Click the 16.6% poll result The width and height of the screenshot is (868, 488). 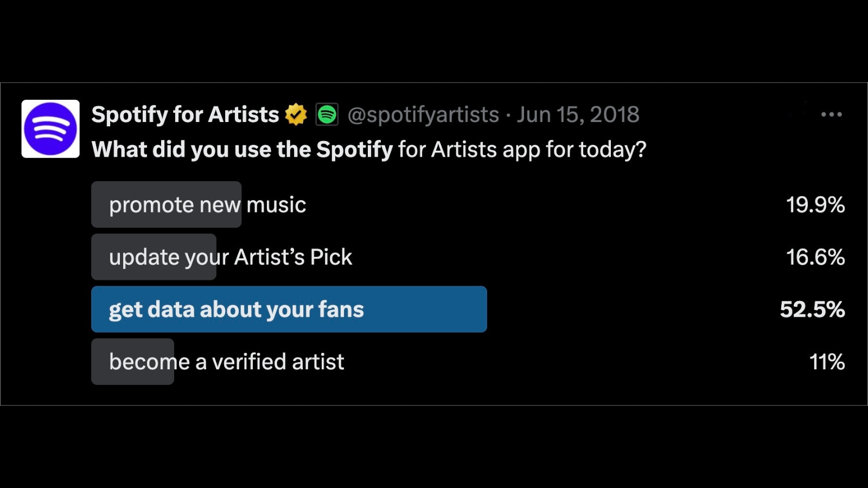coord(815,257)
